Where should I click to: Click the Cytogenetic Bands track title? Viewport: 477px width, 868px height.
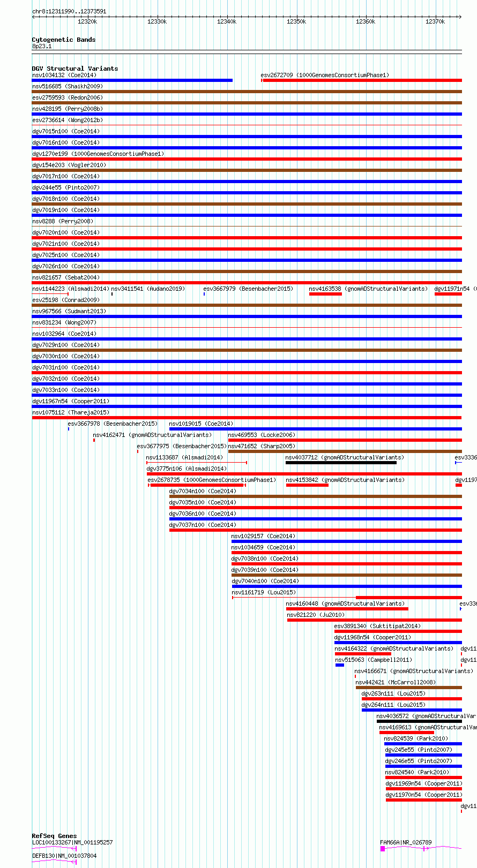[x=63, y=40]
